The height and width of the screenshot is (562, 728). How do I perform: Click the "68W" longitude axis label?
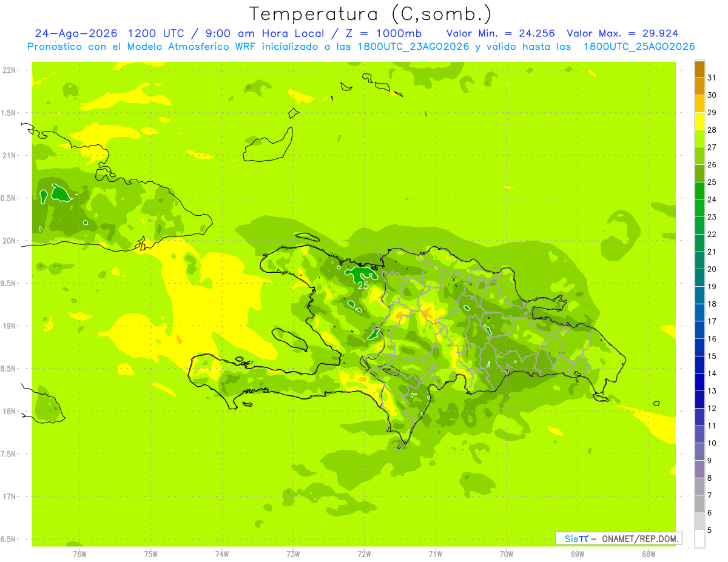649,554
